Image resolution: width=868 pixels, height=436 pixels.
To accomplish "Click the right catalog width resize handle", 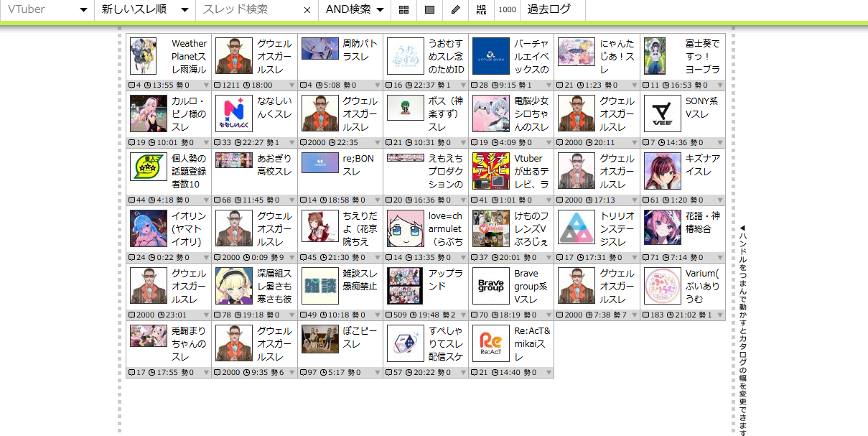I will 733,233.
